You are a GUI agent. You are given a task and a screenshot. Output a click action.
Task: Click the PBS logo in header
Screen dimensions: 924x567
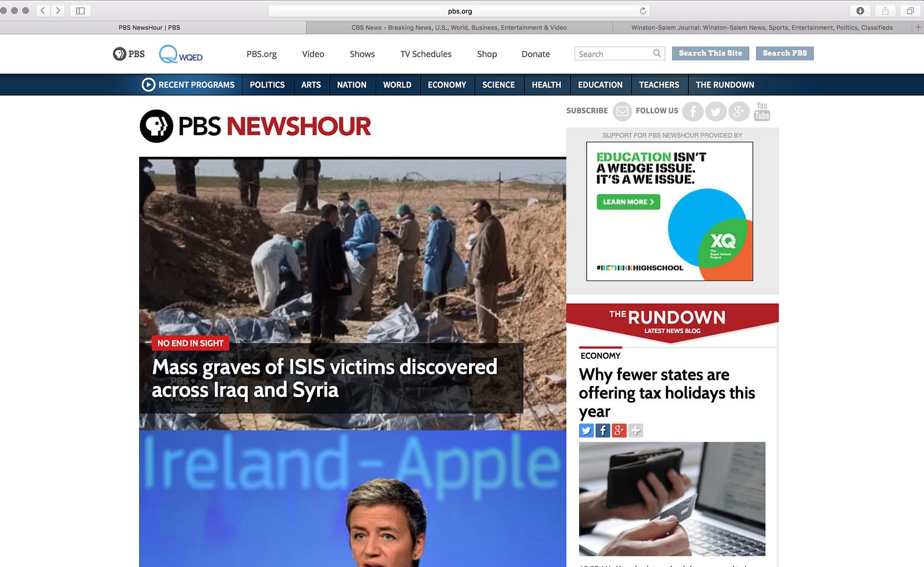(x=129, y=54)
